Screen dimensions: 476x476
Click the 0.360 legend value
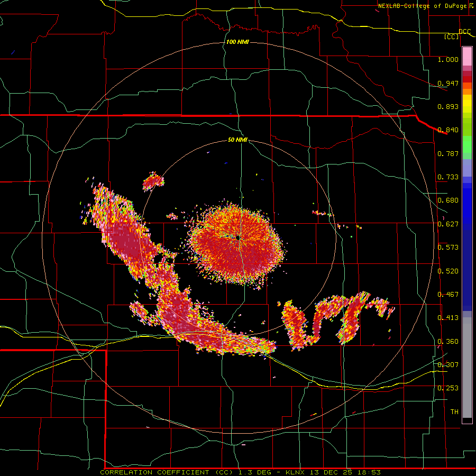coord(448,341)
